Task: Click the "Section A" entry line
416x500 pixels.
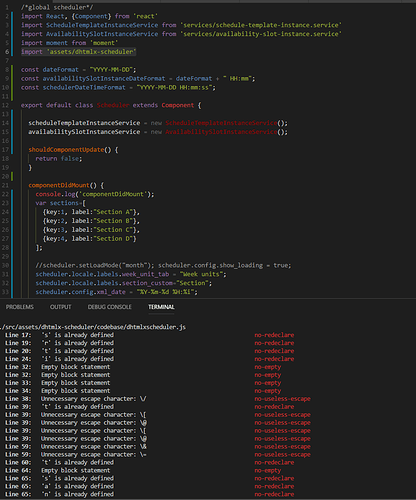Action: (91, 212)
